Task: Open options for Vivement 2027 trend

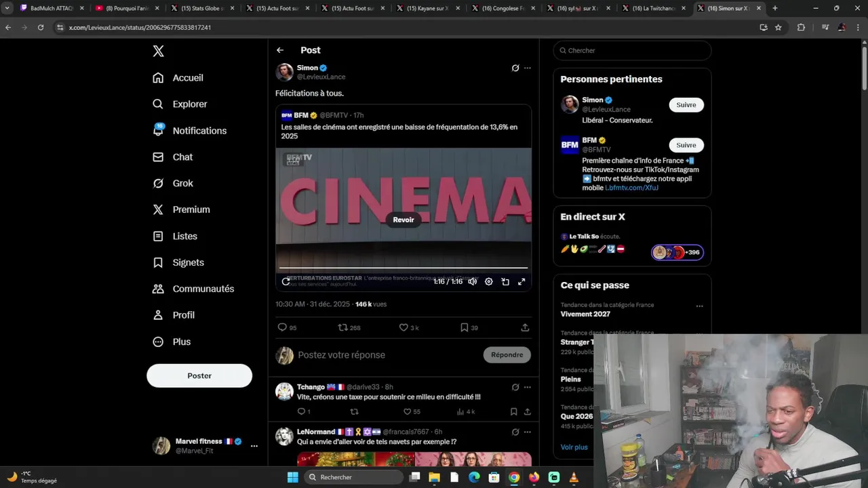Action: tap(699, 306)
